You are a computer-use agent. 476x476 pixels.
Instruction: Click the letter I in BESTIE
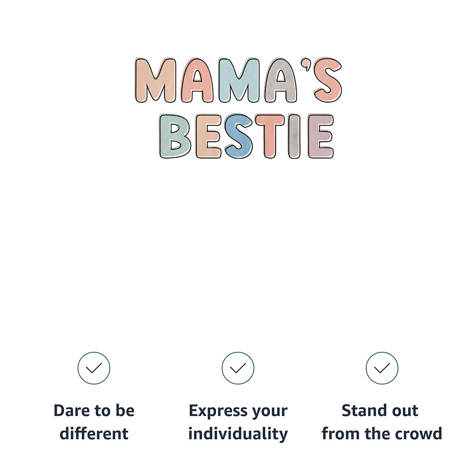click(x=294, y=136)
